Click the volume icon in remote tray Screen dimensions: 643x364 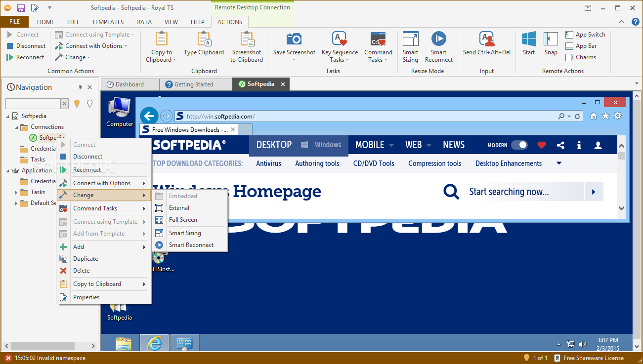(583, 344)
